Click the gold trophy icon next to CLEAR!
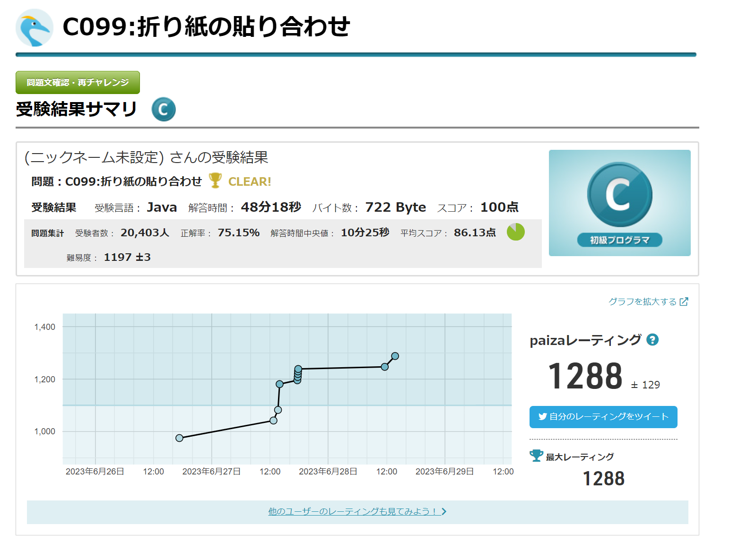 pos(215,181)
